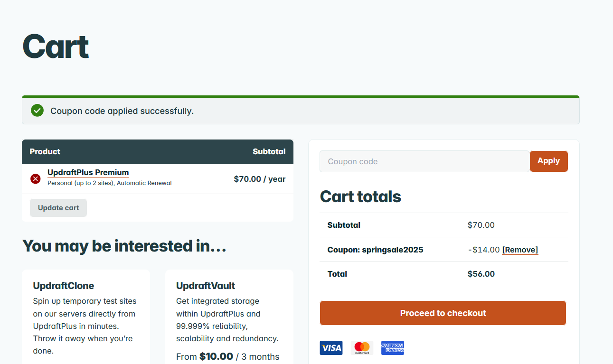This screenshot has height=364, width=613.
Task: Focus the Coupon code input field
Action: [424, 161]
